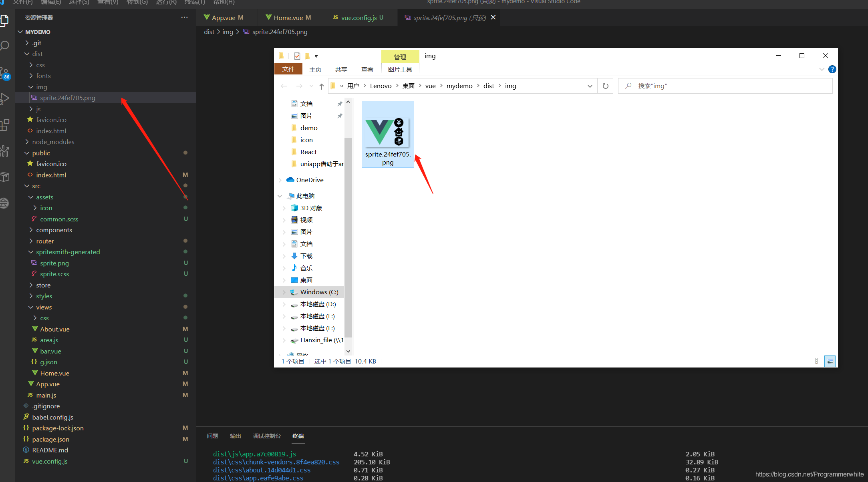
Task: Open recent locations dropdown arrow
Action: 311,86
